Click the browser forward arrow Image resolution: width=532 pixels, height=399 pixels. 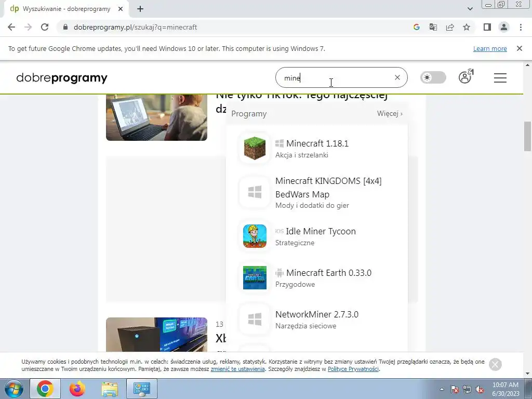tap(28, 27)
